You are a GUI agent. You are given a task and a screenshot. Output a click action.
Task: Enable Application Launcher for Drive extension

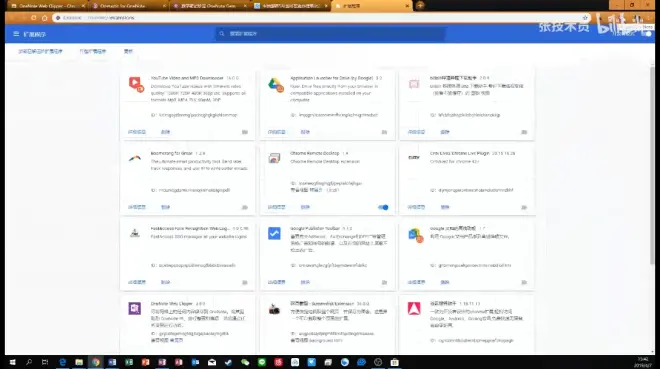point(384,132)
